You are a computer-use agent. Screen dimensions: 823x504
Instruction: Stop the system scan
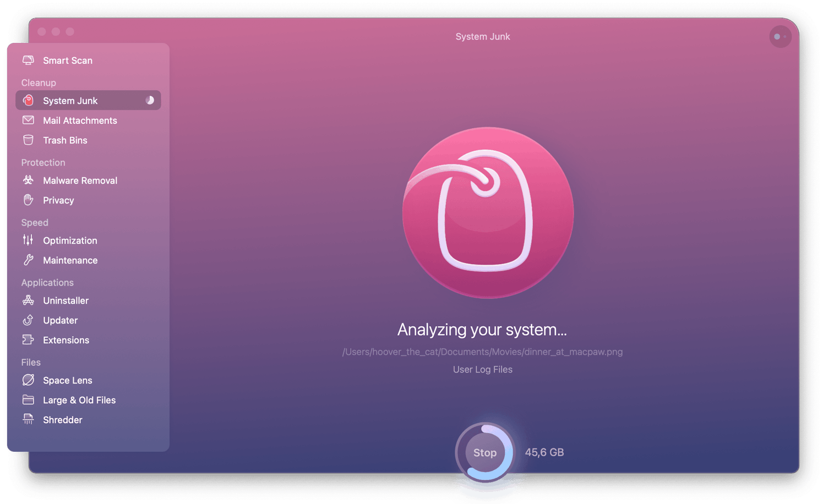click(484, 452)
